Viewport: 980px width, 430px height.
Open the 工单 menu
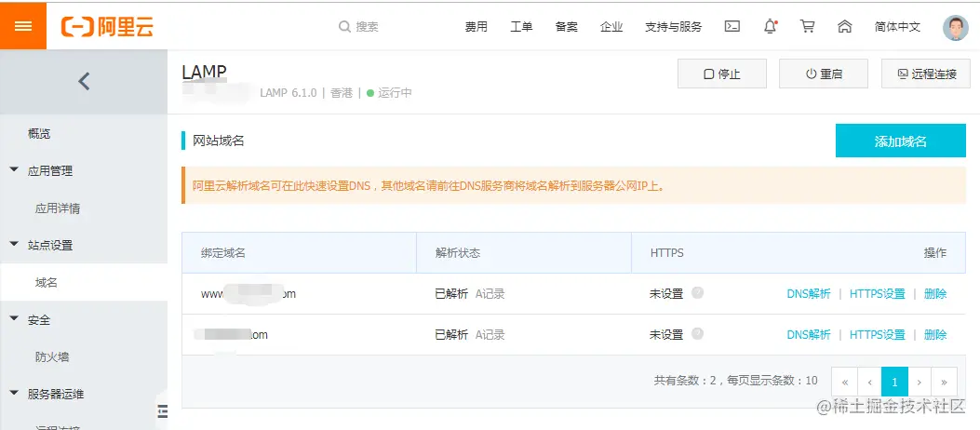[521, 27]
